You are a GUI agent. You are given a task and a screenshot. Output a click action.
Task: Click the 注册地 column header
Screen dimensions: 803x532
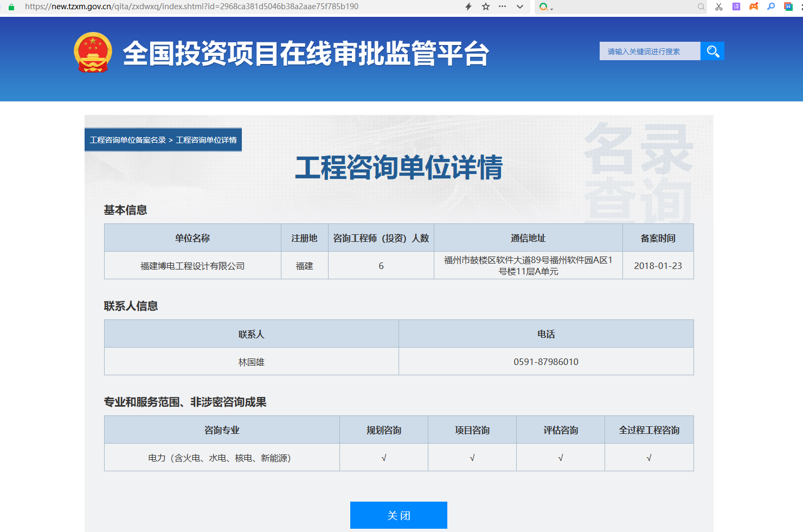(x=305, y=238)
